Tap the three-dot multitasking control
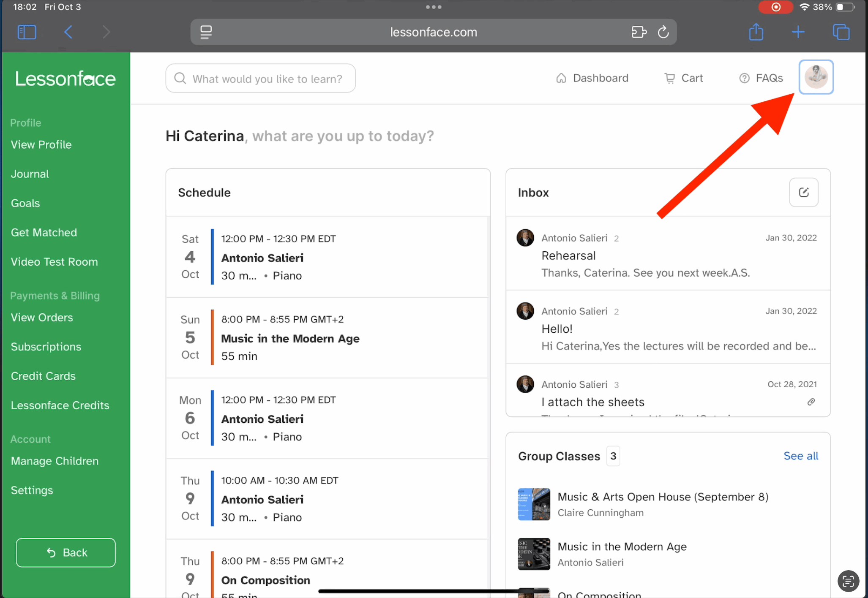The image size is (868, 598). pos(434,7)
